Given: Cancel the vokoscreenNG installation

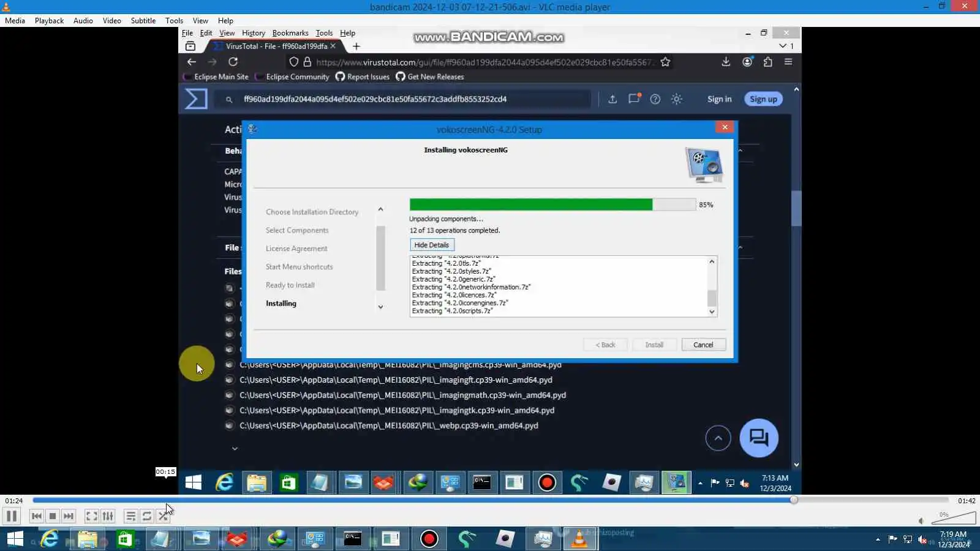Looking at the screenshot, I should (703, 345).
